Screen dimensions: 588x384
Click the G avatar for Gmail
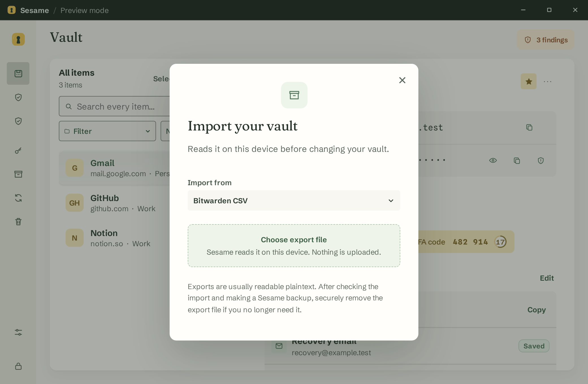pyautogui.click(x=75, y=168)
